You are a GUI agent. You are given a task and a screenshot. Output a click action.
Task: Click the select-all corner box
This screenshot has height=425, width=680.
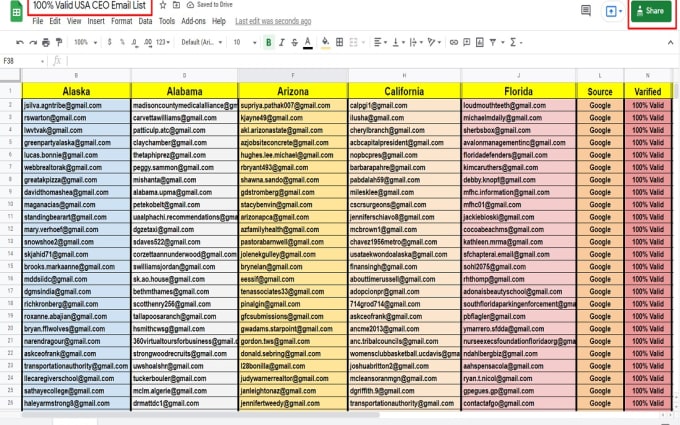pos(10,75)
